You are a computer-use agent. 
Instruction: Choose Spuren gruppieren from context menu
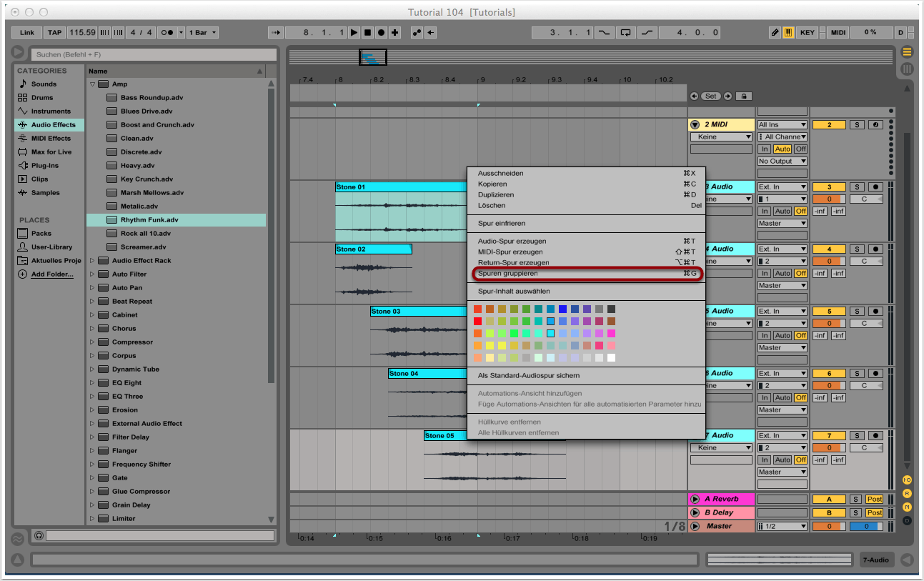point(508,274)
